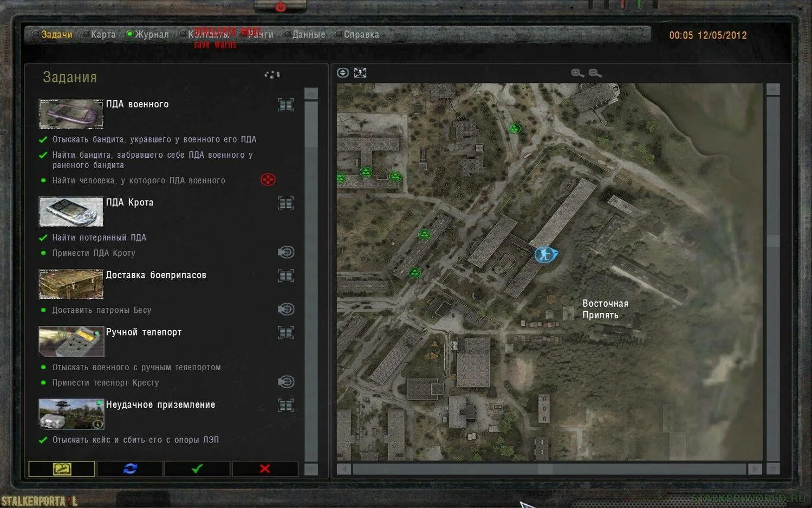Select subtask Отыскать военного с ручным телепортом
The image size is (812, 508).
(x=137, y=367)
